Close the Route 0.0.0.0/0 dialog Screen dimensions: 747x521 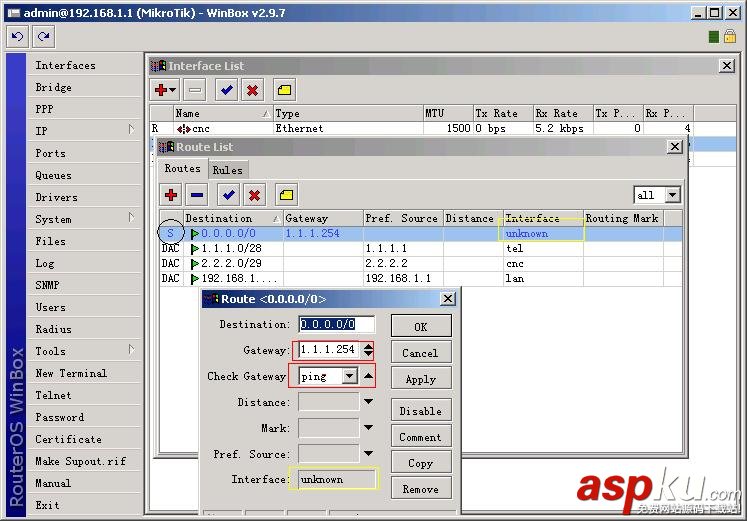pos(448,299)
